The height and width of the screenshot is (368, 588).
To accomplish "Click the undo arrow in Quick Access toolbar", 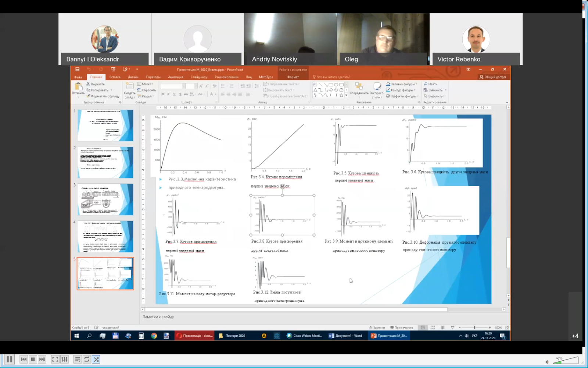I will click(x=89, y=69).
